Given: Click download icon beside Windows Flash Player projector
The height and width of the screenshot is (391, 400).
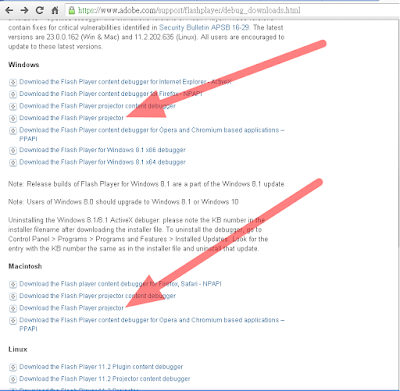Looking at the screenshot, I should pyautogui.click(x=13, y=119).
